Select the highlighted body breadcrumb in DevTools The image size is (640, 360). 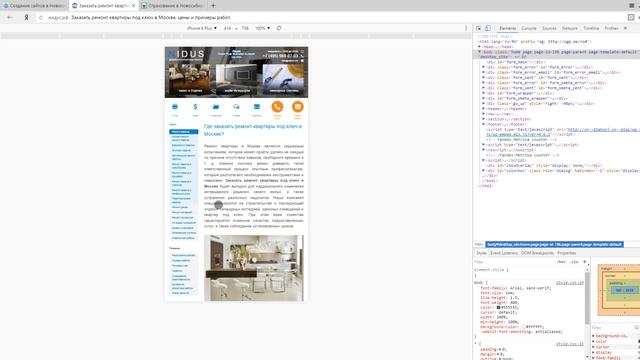[x=554, y=244]
